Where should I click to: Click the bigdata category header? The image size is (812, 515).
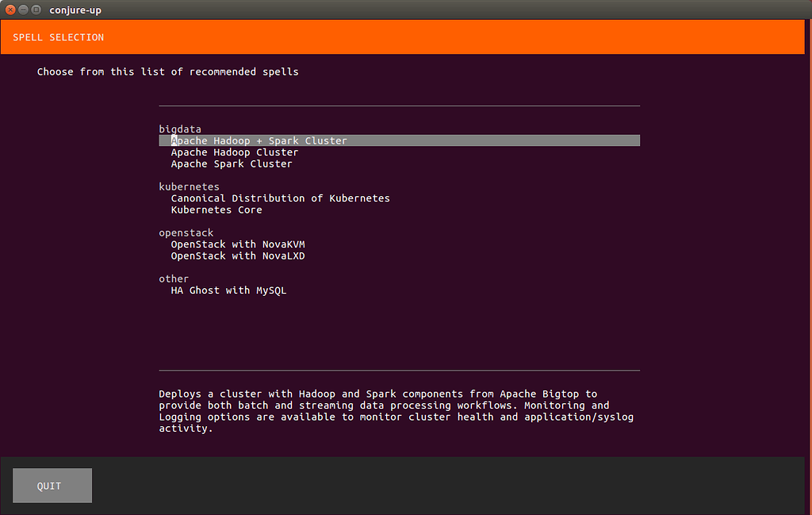[x=180, y=129]
